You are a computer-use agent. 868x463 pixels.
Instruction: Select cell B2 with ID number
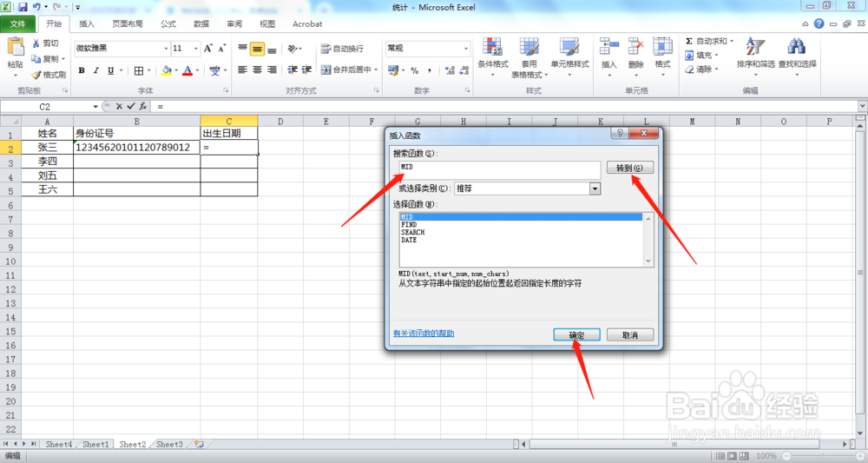137,148
